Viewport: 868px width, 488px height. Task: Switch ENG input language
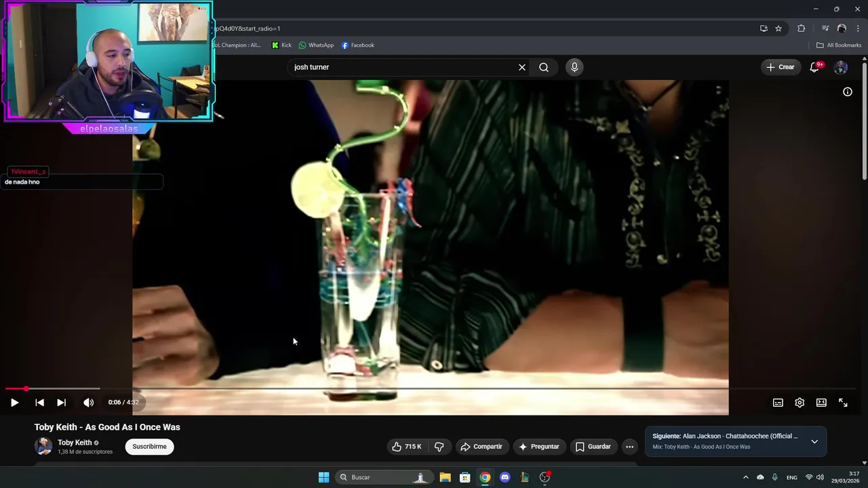click(x=792, y=477)
